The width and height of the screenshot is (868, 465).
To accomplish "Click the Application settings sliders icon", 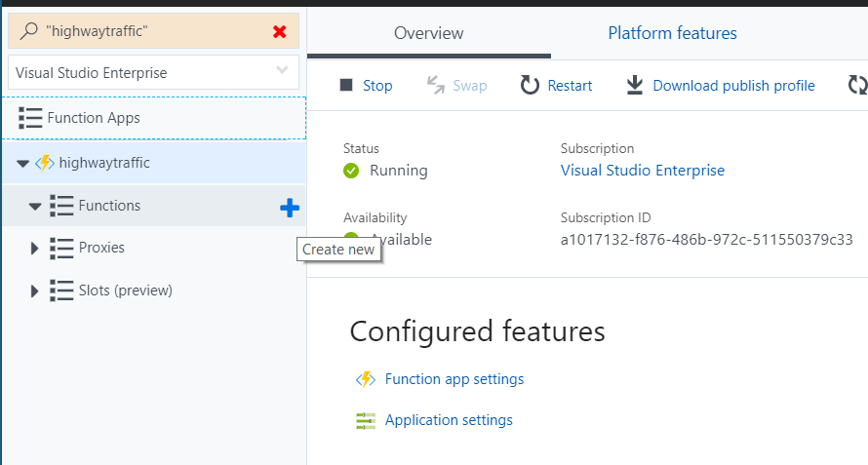I will [x=366, y=421].
